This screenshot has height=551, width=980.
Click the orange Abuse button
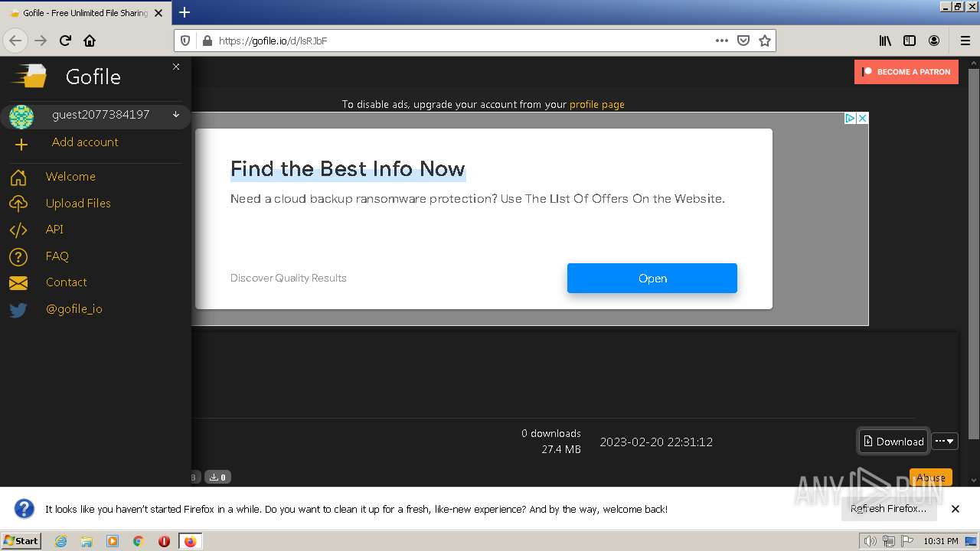(x=931, y=478)
